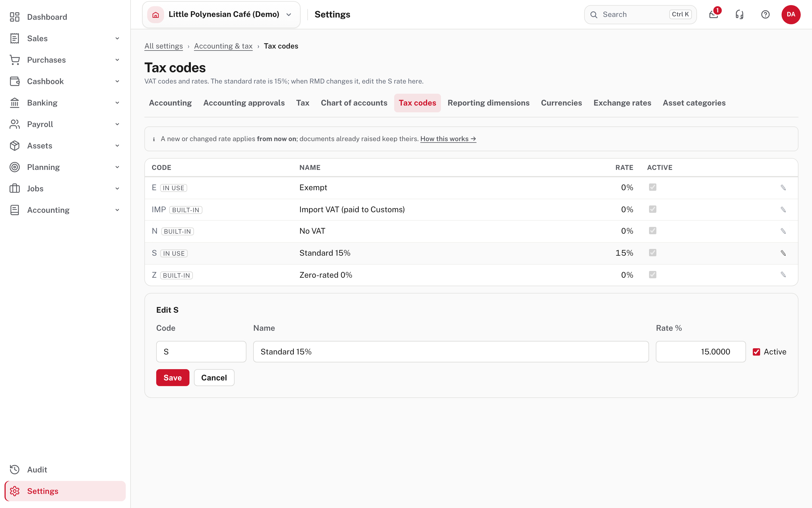
Task: Expand the Purchases menu chevron
Action: coord(117,60)
